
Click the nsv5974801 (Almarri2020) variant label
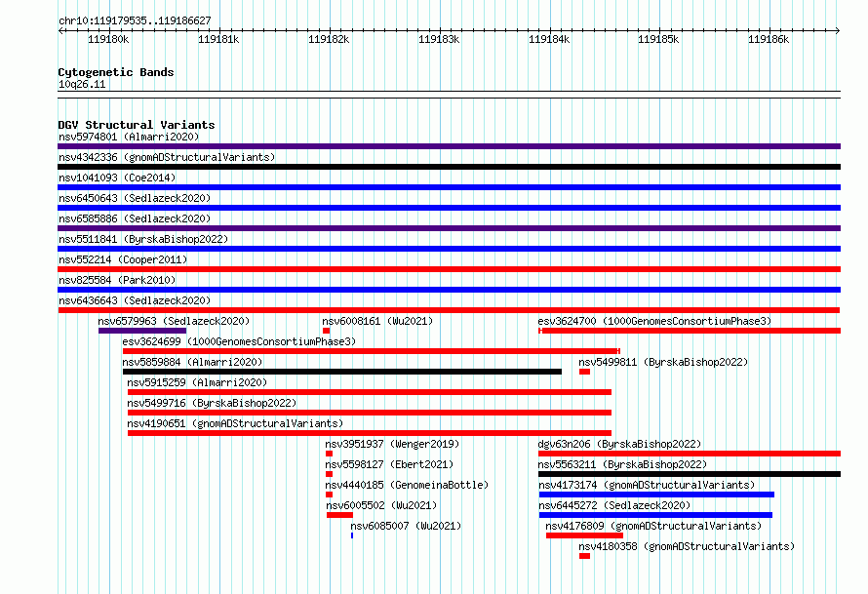(129, 137)
